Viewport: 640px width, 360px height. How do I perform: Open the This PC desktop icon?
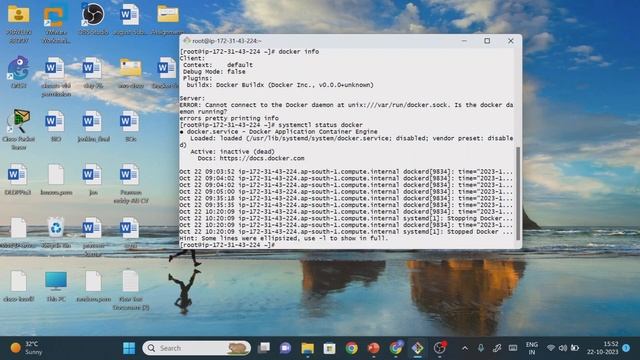(56, 286)
